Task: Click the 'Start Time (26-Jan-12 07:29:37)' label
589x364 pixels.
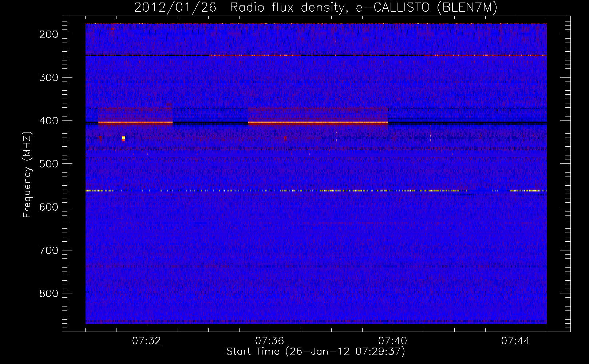Action: tap(316, 352)
